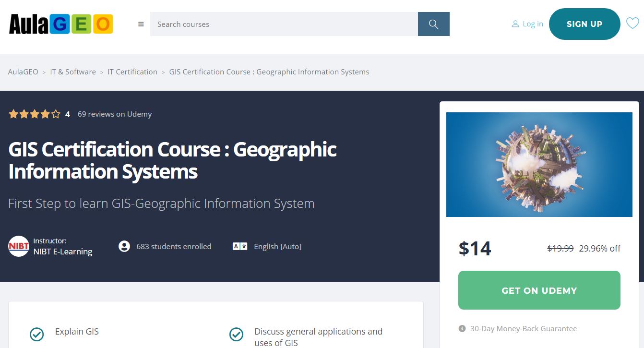Open the globe city course thumbnail
Image resolution: width=644 pixels, height=348 pixels.
coord(539,165)
